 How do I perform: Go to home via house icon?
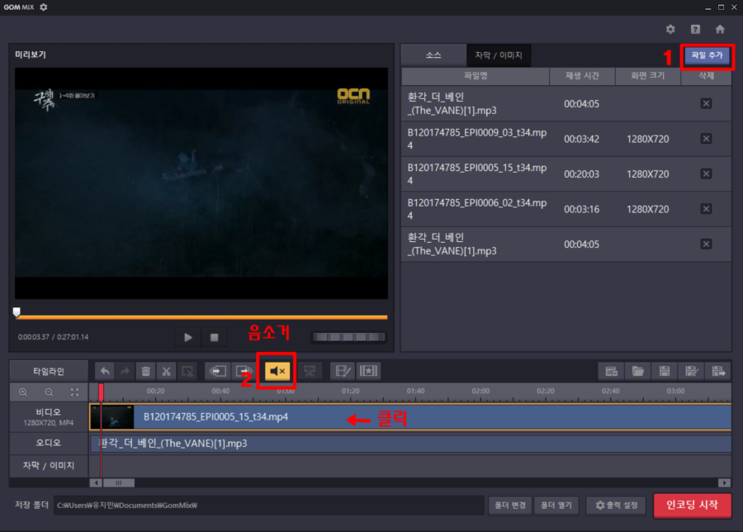point(720,29)
